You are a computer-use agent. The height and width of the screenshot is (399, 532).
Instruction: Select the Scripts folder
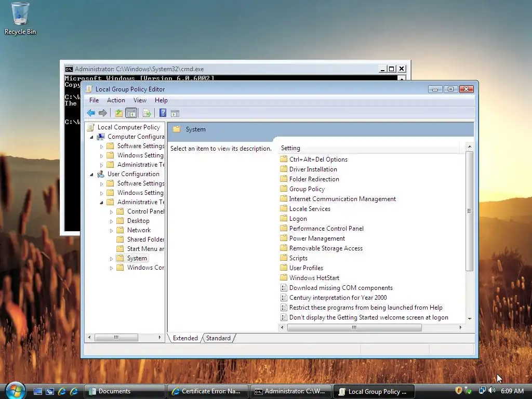[294, 258]
